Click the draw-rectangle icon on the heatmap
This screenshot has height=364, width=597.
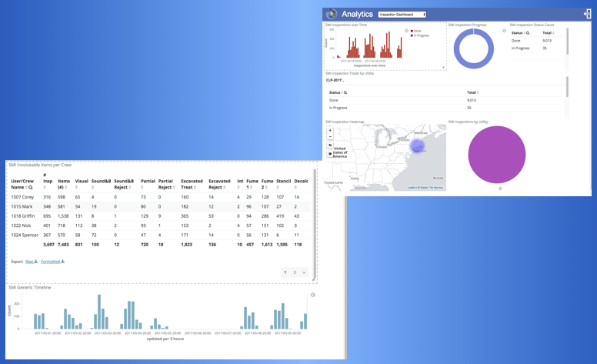pos(330,153)
